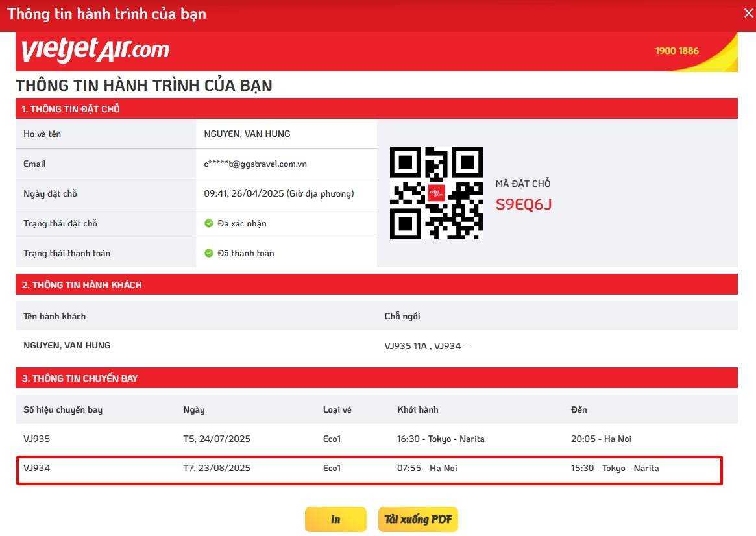Click the booking code S9EQ6J
756x536 pixels.
pyautogui.click(x=523, y=204)
